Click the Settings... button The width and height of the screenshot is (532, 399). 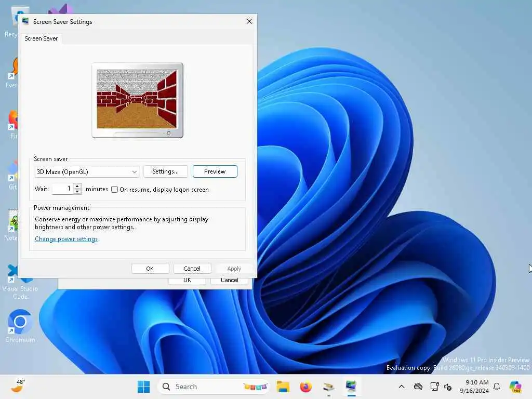[165, 171]
